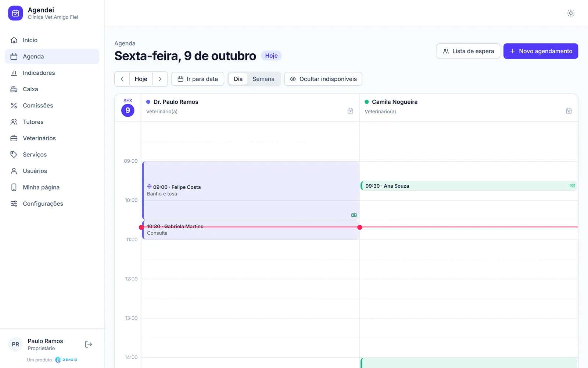Go to previous day chevron

pyautogui.click(x=122, y=79)
